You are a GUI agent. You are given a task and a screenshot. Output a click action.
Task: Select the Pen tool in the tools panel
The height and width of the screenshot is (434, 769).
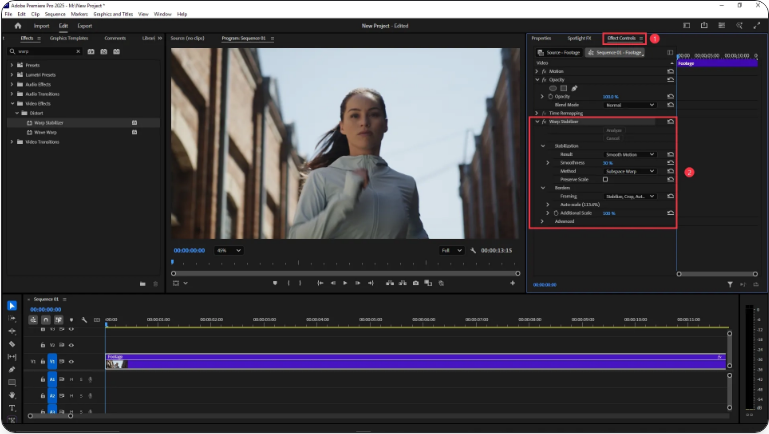(x=11, y=369)
